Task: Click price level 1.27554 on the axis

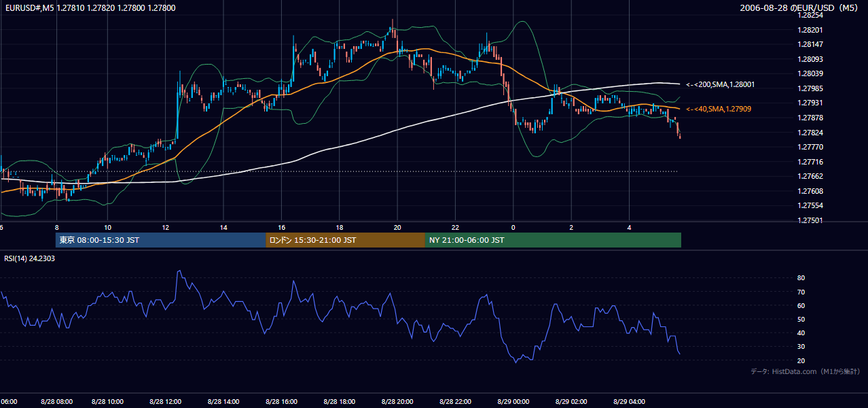Action: point(811,205)
